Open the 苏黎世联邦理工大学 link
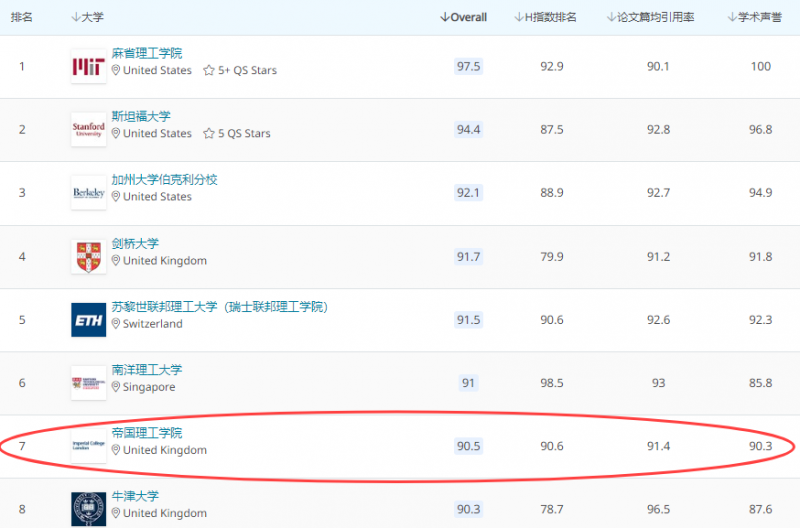The width and height of the screenshot is (800, 528). 220,307
